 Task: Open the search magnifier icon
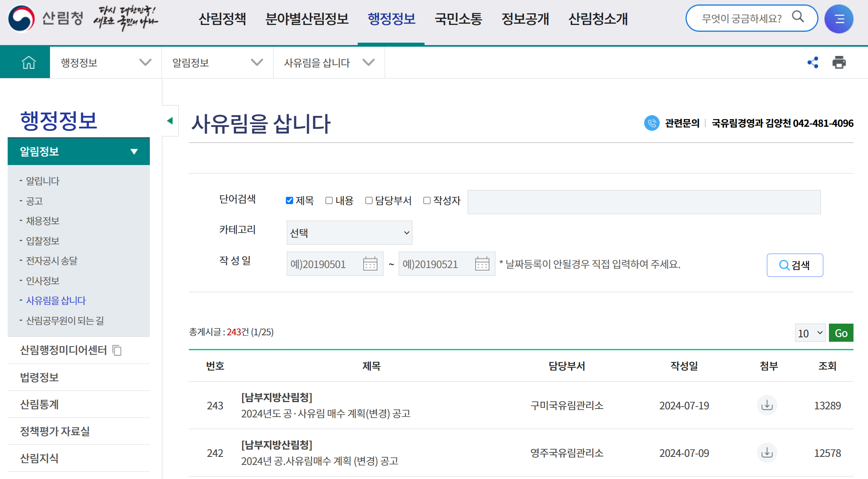[798, 18]
